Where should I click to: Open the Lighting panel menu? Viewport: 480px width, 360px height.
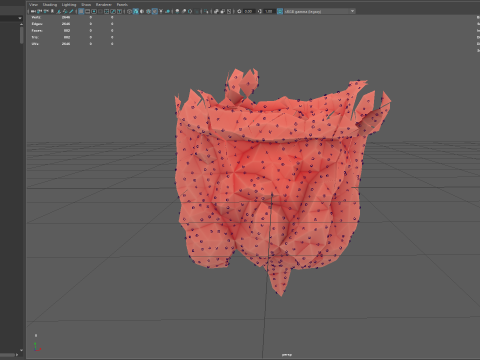pos(69,5)
